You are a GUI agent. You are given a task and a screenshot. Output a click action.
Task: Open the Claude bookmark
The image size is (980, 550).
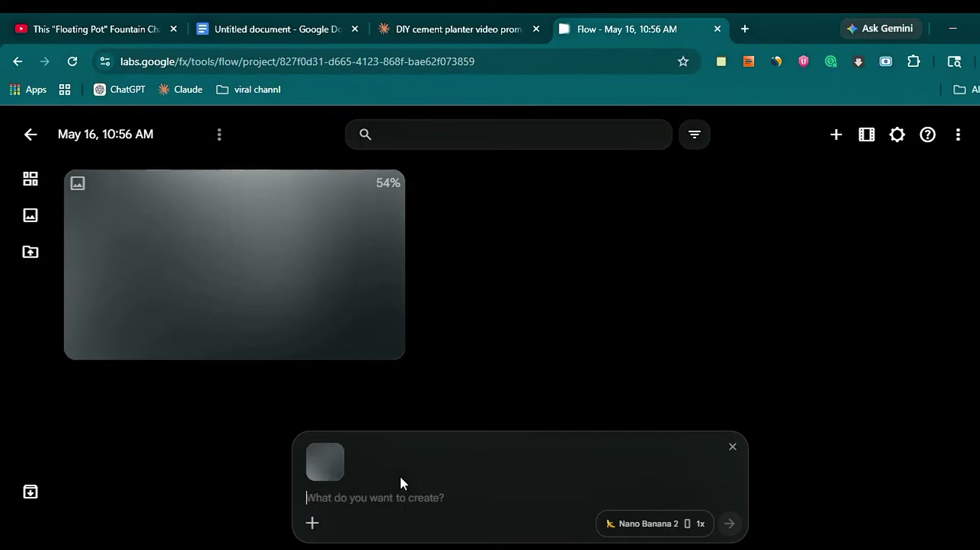[x=181, y=90]
